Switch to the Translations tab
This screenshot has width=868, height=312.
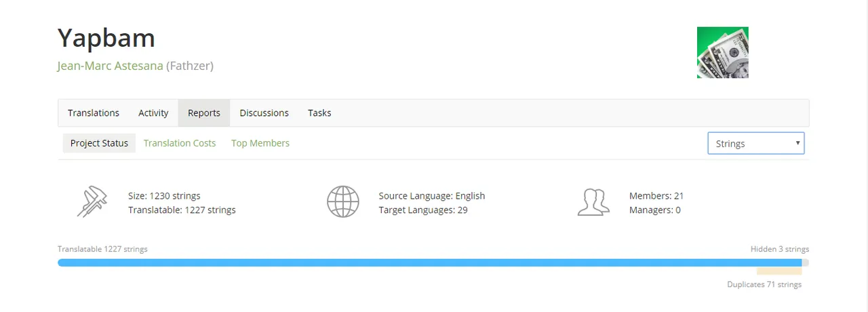point(94,113)
